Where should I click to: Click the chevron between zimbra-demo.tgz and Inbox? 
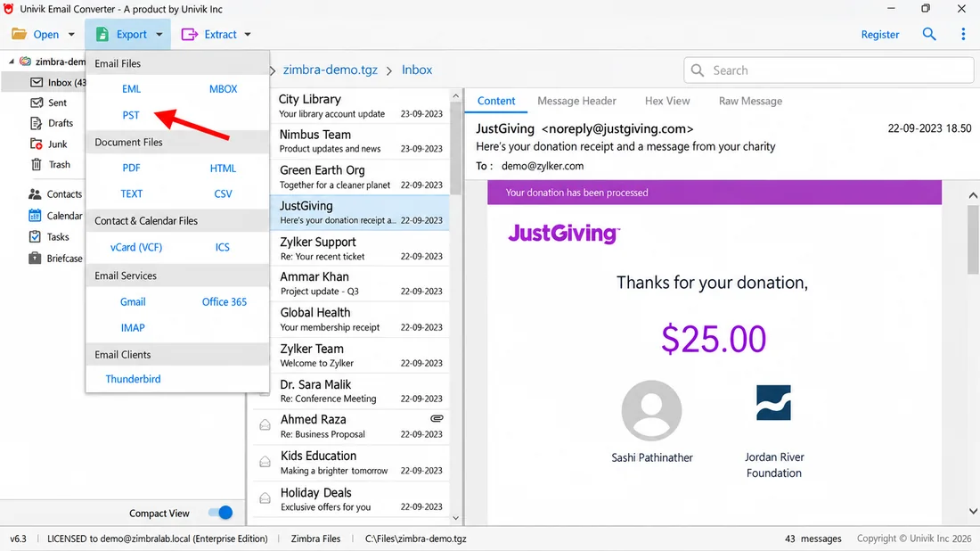[389, 70]
